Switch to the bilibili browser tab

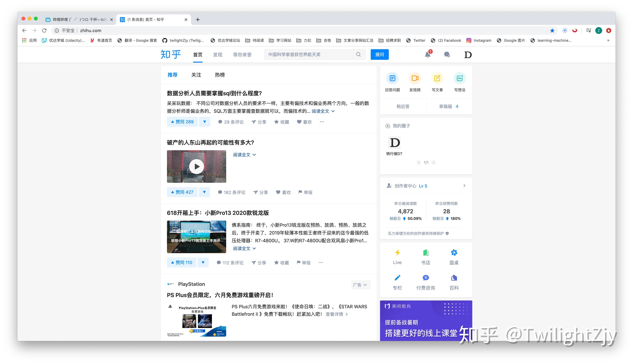79,19
